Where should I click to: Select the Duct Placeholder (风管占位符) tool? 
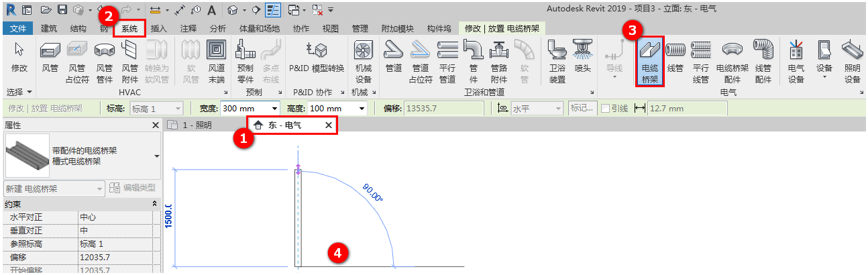[x=77, y=61]
